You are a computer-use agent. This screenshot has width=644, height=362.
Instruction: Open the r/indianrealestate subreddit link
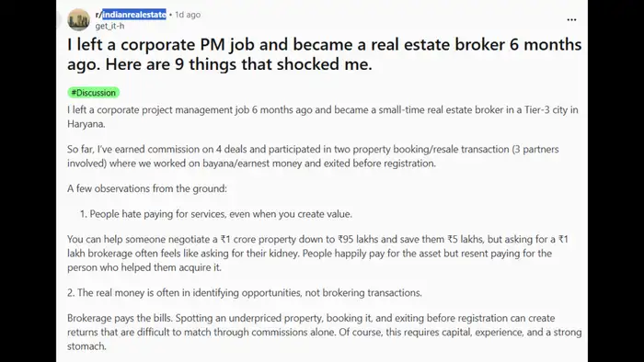(x=131, y=15)
